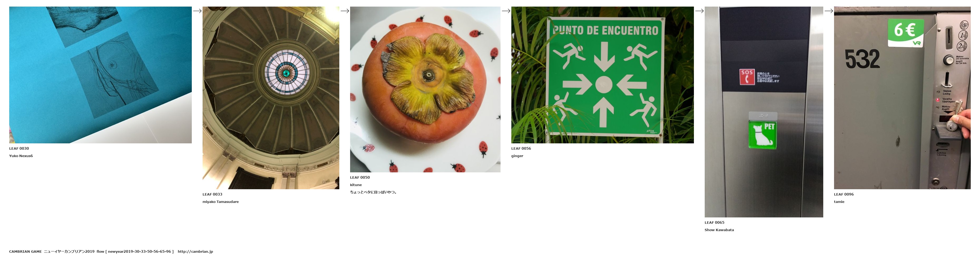Open the http://cambrian.jp link
Viewport: 980px width, 258px height.
[x=195, y=251]
